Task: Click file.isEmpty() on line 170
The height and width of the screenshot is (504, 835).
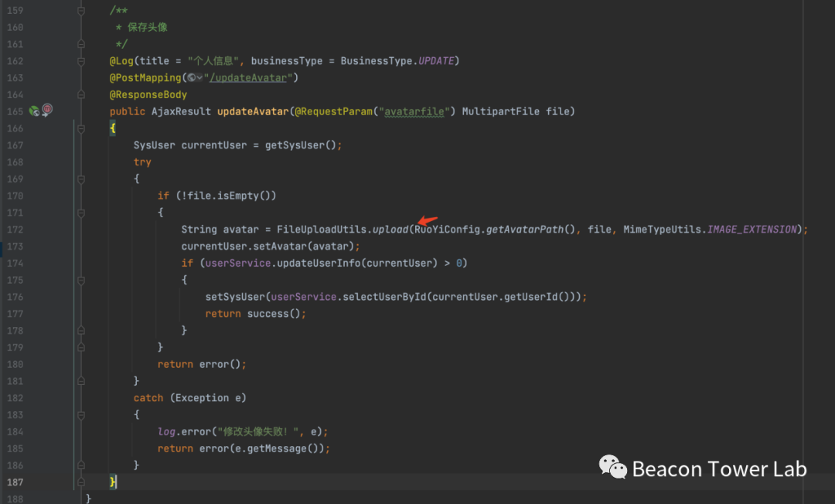Action: 229,196
